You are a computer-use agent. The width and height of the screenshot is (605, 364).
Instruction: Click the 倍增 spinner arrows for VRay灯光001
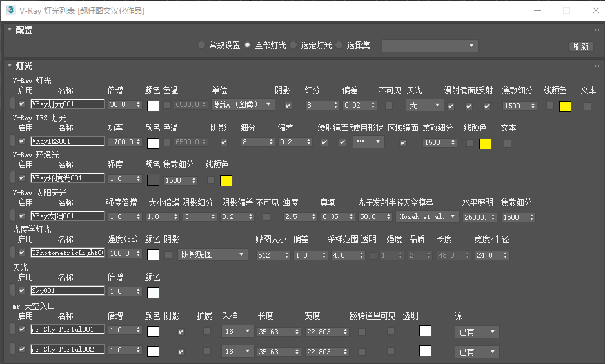(139, 104)
